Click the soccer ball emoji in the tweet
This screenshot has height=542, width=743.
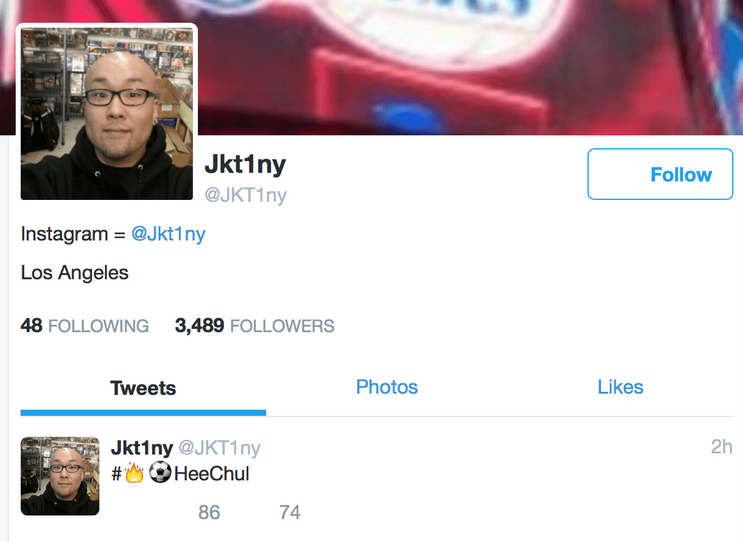pos(160,472)
